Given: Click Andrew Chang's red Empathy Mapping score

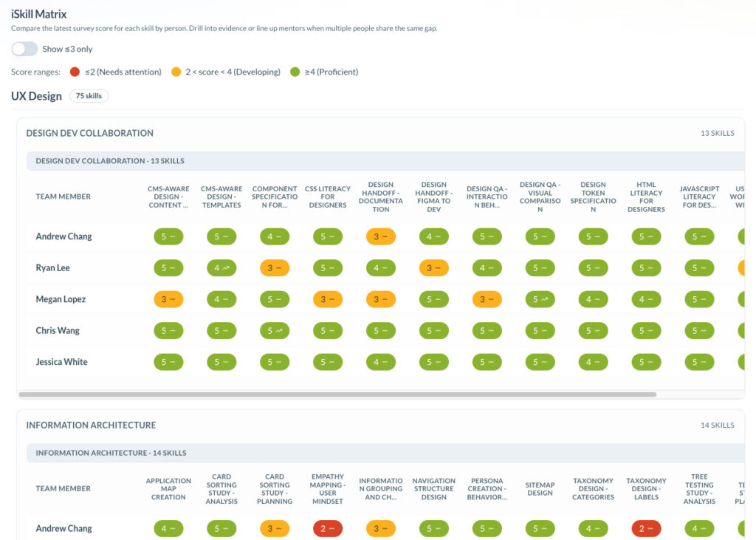Looking at the screenshot, I should click(x=328, y=529).
